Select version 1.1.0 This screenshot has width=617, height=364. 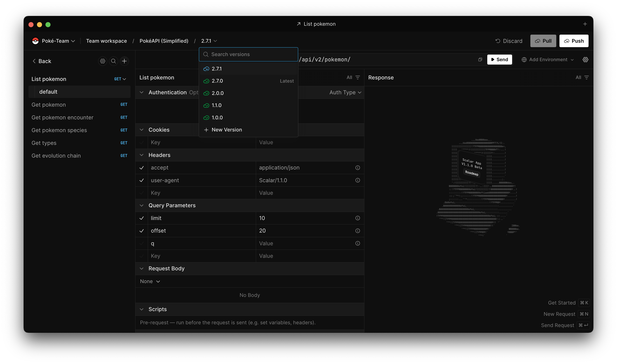(248, 105)
